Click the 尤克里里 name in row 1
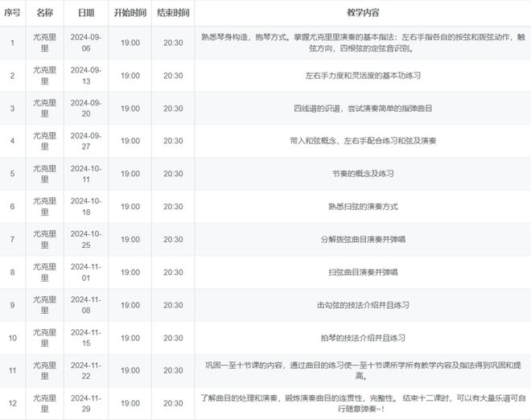This screenshot has width=531, height=420. [44, 42]
